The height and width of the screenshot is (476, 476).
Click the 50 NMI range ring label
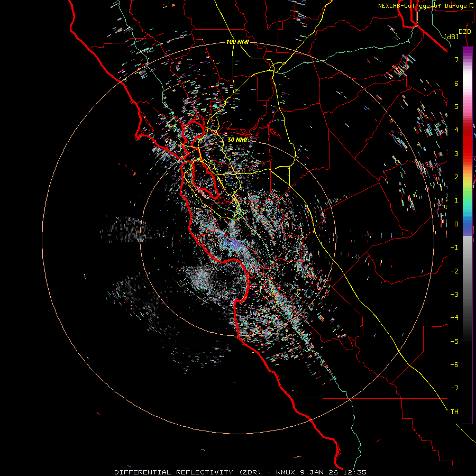click(x=237, y=140)
